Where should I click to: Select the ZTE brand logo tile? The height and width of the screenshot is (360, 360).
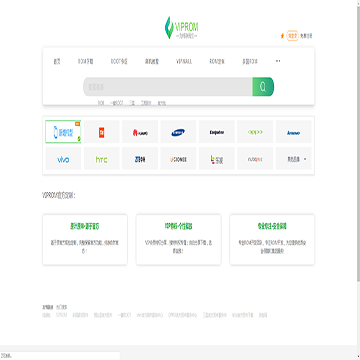click(140, 159)
